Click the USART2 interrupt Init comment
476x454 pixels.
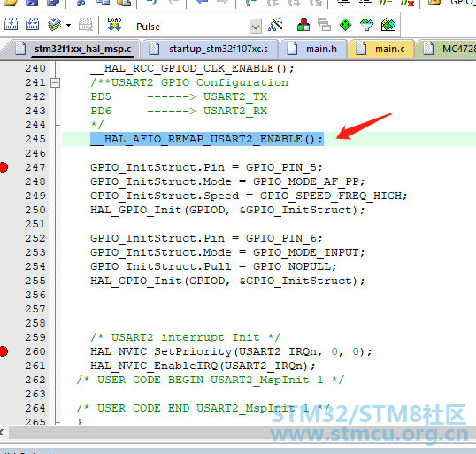tap(186, 337)
